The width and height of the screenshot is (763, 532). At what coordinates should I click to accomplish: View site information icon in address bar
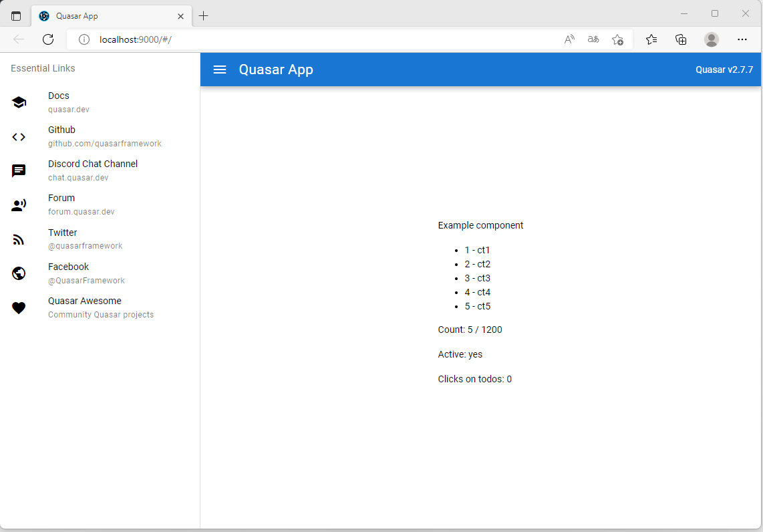tap(84, 39)
